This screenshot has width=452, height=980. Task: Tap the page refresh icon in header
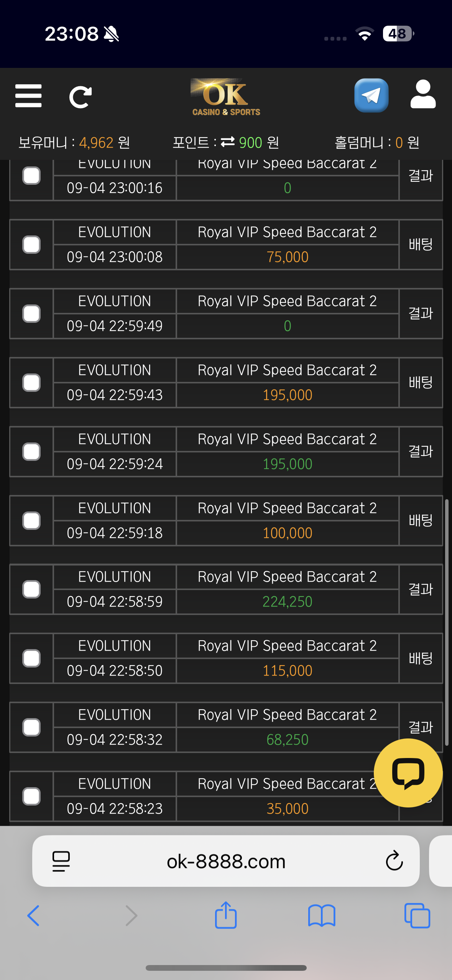pyautogui.click(x=80, y=97)
